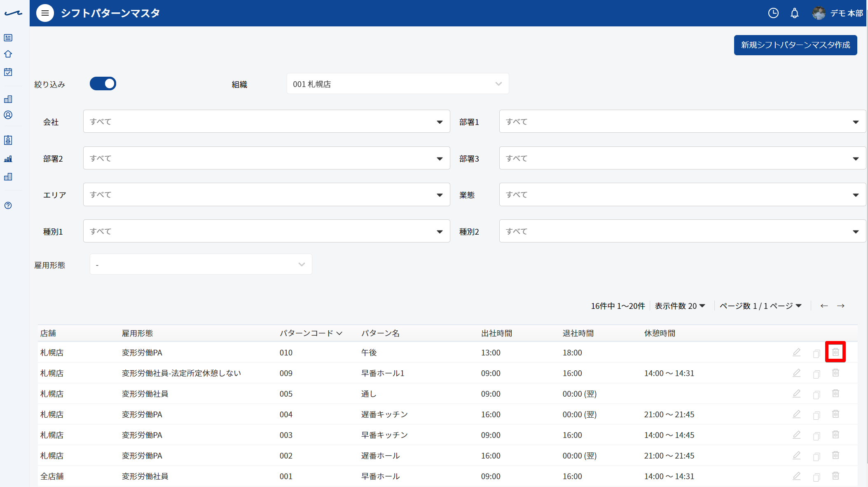Go to the next page arrow

point(841,306)
